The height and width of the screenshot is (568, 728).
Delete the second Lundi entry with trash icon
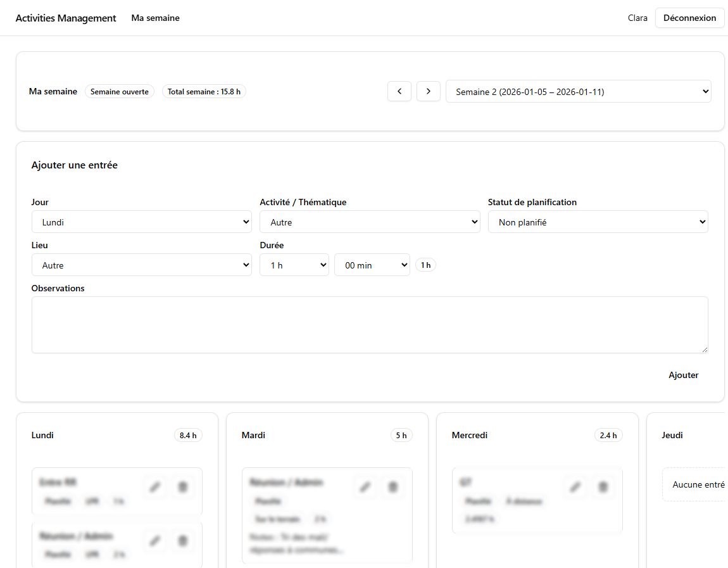(183, 541)
